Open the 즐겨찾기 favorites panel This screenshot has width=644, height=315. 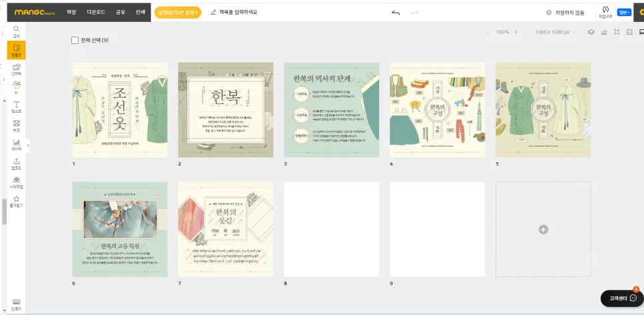pos(17,201)
